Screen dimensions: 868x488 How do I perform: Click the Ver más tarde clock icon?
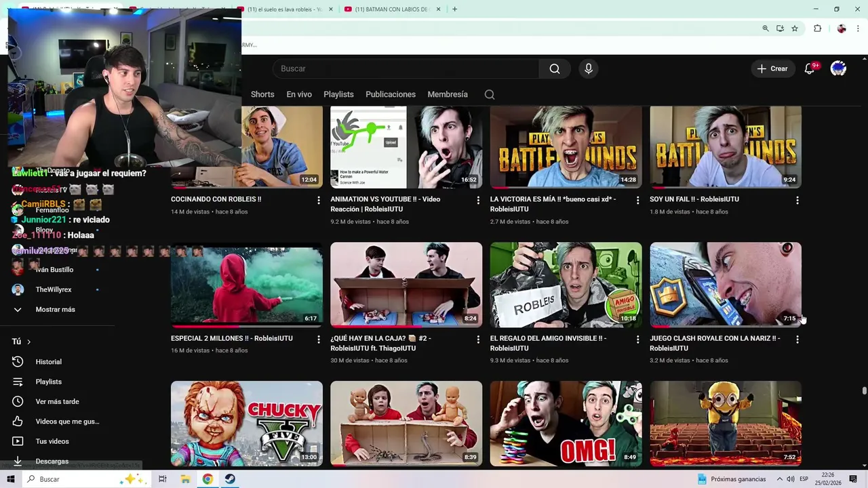18,401
